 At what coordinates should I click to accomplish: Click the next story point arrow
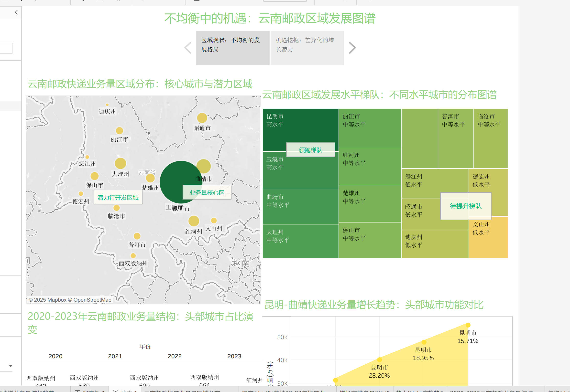click(352, 48)
